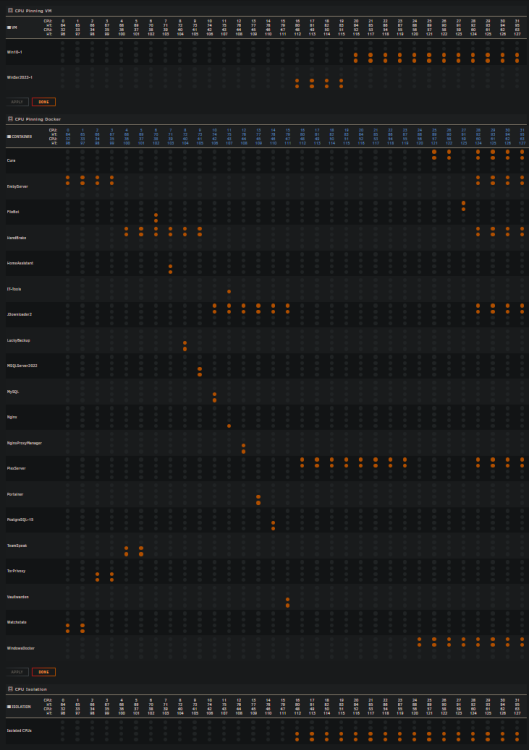Click the icon beside the VM column header
This screenshot has width=529, height=750.
tap(9, 27)
